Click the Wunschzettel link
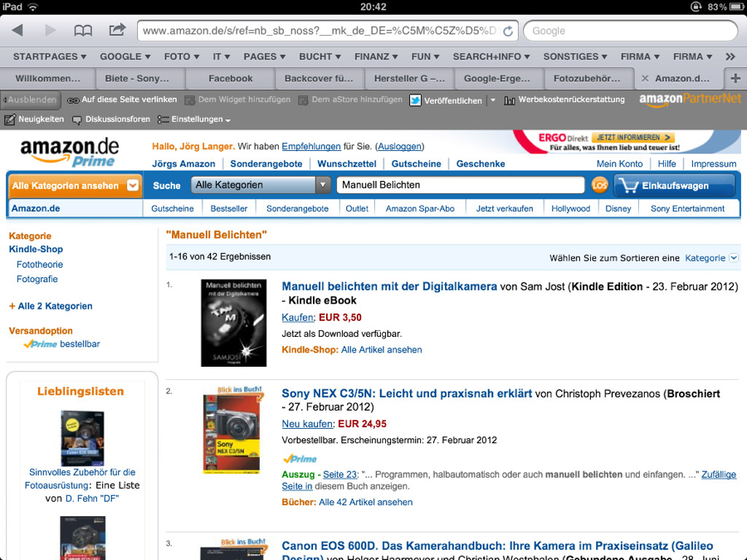 (346, 163)
